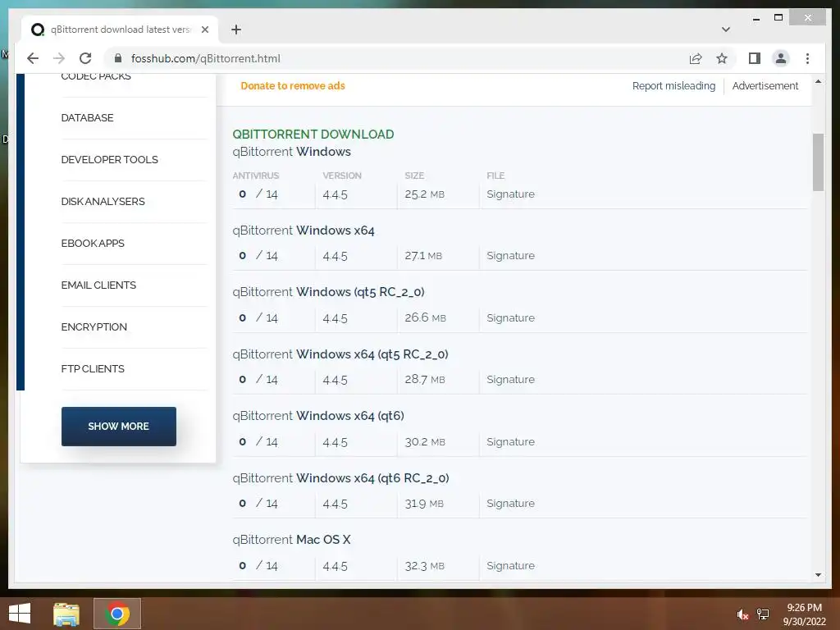
Task: Click antivirus 0/14 for 27.1 MB file
Action: [258, 256]
